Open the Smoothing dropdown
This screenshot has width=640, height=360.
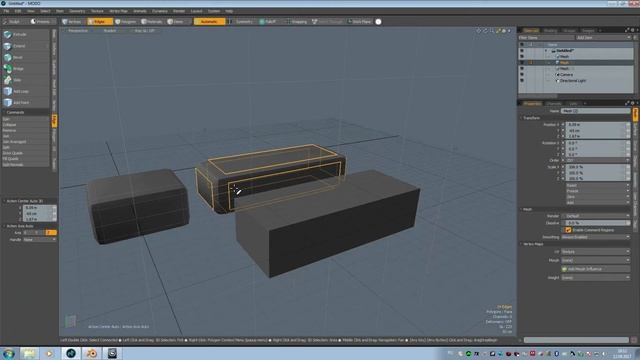596,237
